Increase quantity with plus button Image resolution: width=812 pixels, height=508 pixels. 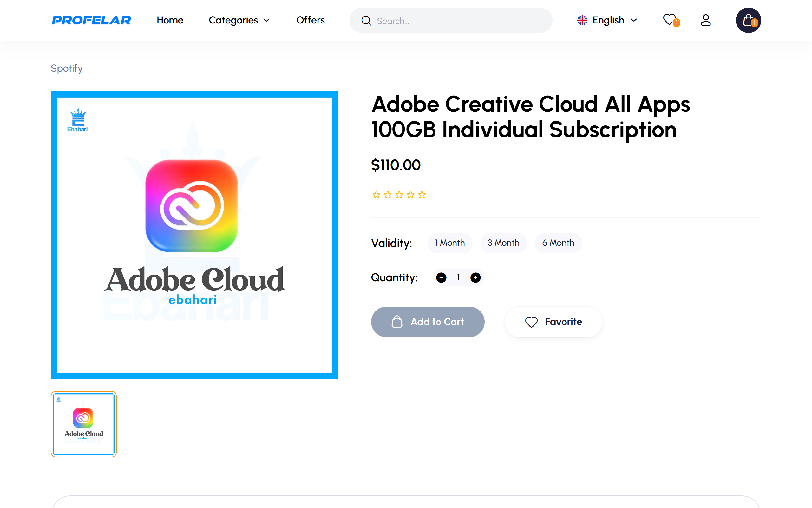[x=475, y=277]
